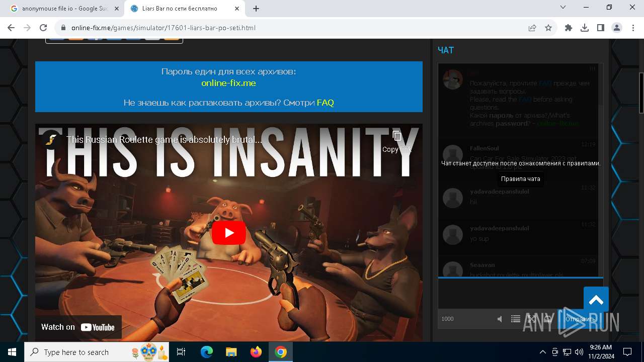The width and height of the screenshot is (644, 362).
Task: Click the yellow online-fix.me password text
Action: click(x=228, y=83)
